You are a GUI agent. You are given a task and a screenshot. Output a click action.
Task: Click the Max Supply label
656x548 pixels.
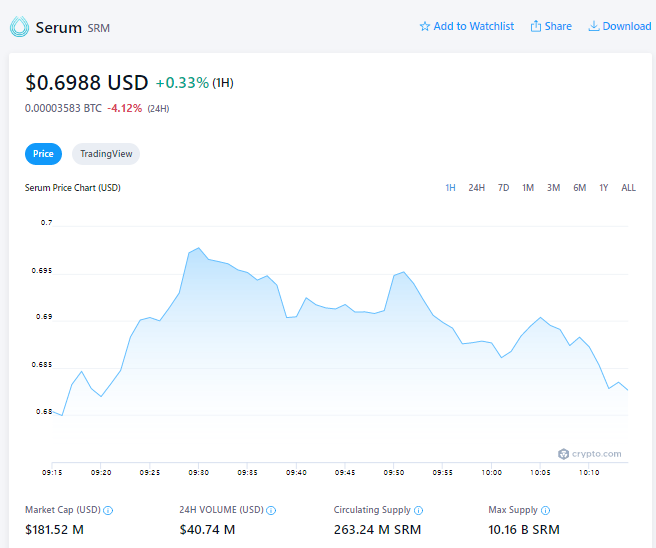tap(513, 510)
